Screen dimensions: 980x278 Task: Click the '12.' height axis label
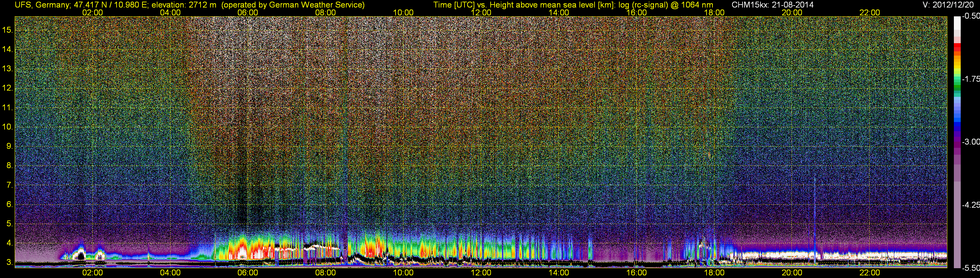pos(8,88)
